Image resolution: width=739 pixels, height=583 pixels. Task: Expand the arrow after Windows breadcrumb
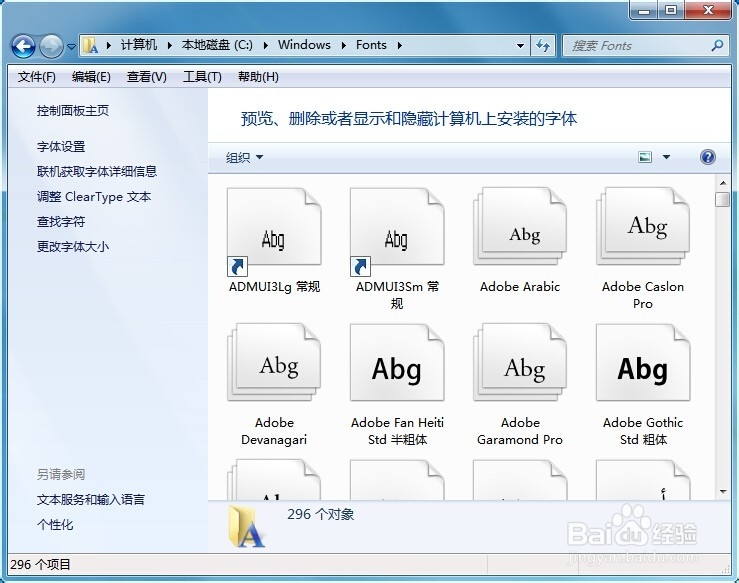point(344,46)
